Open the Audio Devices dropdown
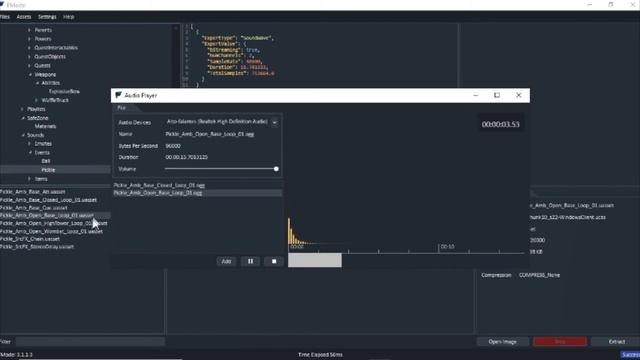Screen dimensions: 640x360 (x=275, y=122)
